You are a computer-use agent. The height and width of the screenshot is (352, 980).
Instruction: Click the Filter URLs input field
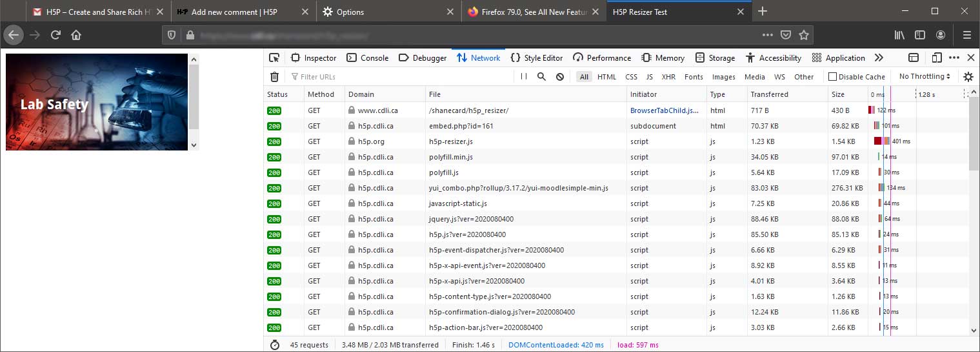click(x=400, y=76)
